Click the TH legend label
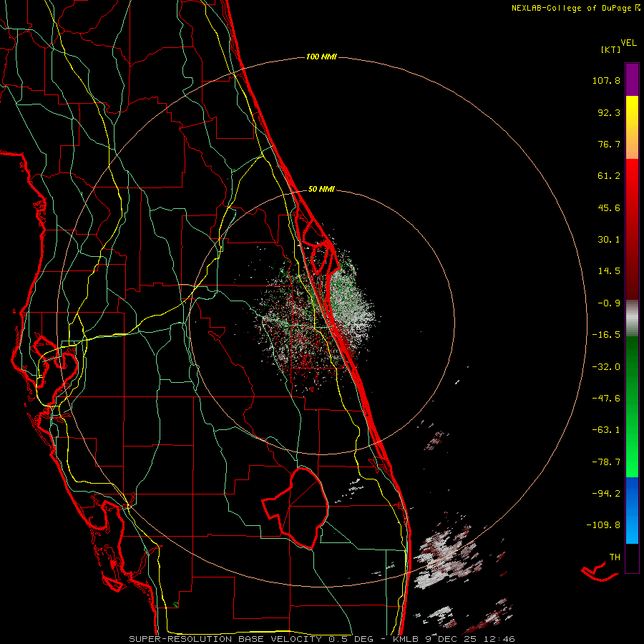The width and height of the screenshot is (644, 644). (615, 557)
